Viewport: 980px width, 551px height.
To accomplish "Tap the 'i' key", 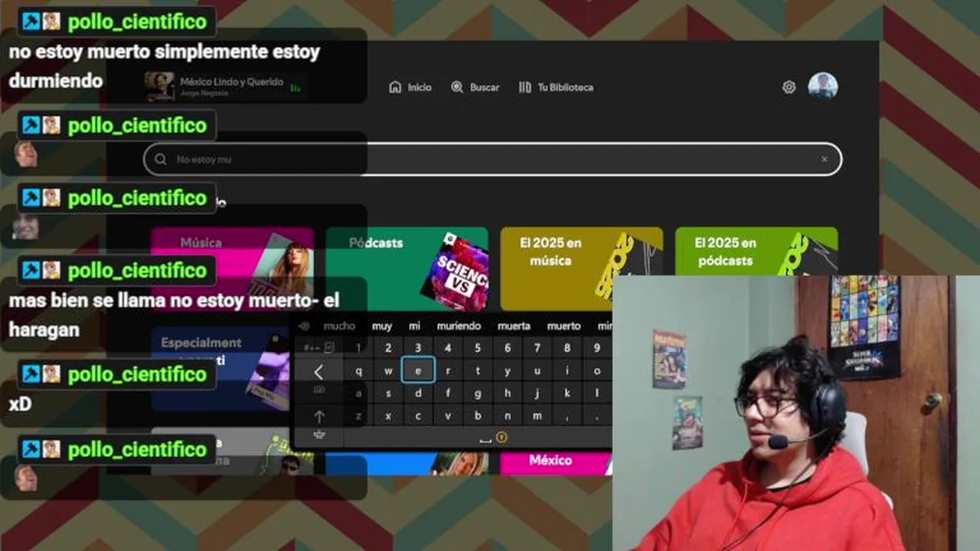I will point(567,371).
